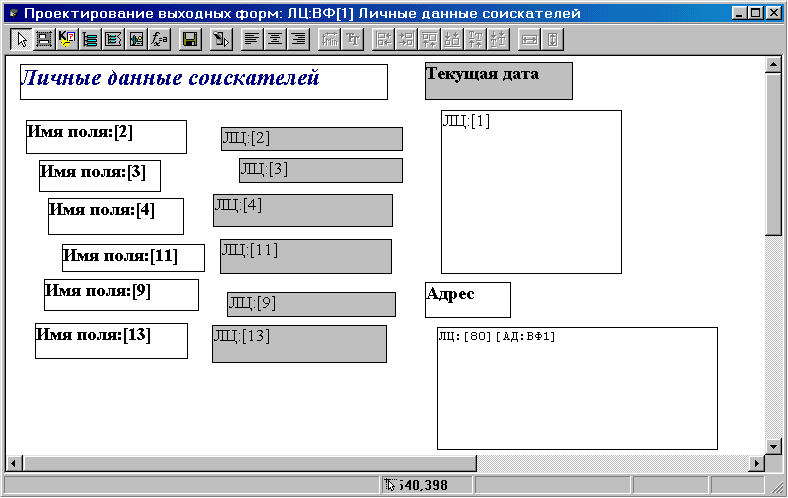The height and width of the screenshot is (498, 788).
Task: Click the 'Имя поля:[4]' label box
Action: pyautogui.click(x=116, y=216)
